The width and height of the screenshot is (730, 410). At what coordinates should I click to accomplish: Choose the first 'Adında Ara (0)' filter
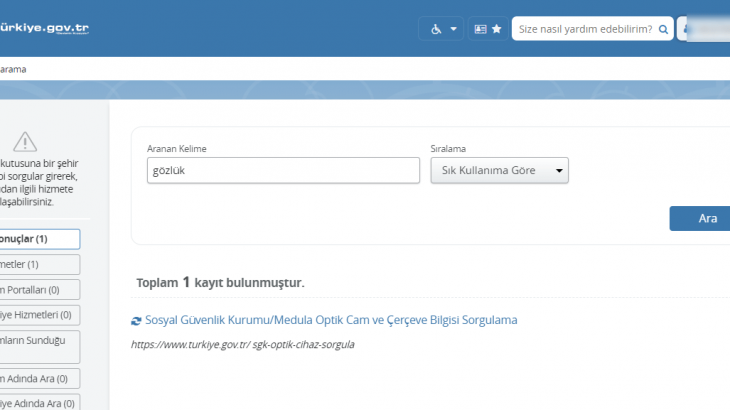[38, 379]
